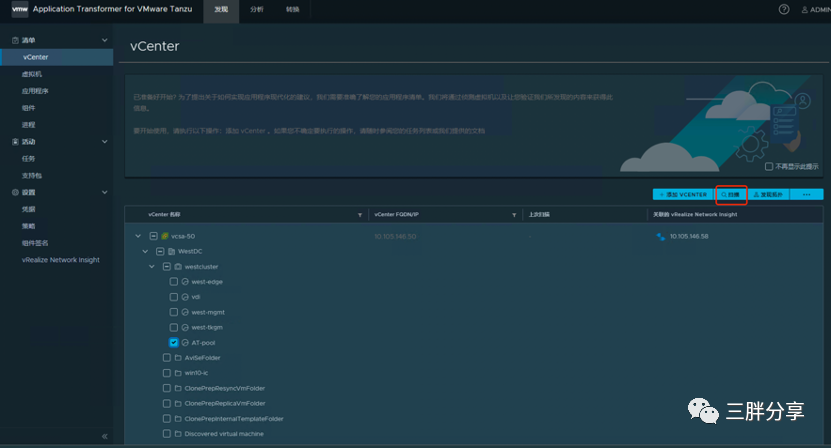The width and height of the screenshot is (832, 448).
Task: Click the 10.105.146.50 FQDN/IP cell
Action: tap(395, 237)
